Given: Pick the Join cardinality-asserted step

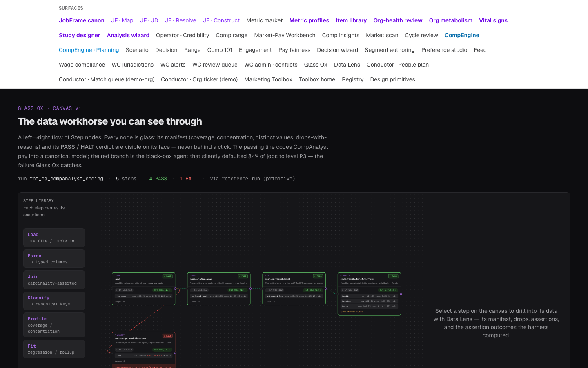Looking at the screenshot, I should pos(54,280).
